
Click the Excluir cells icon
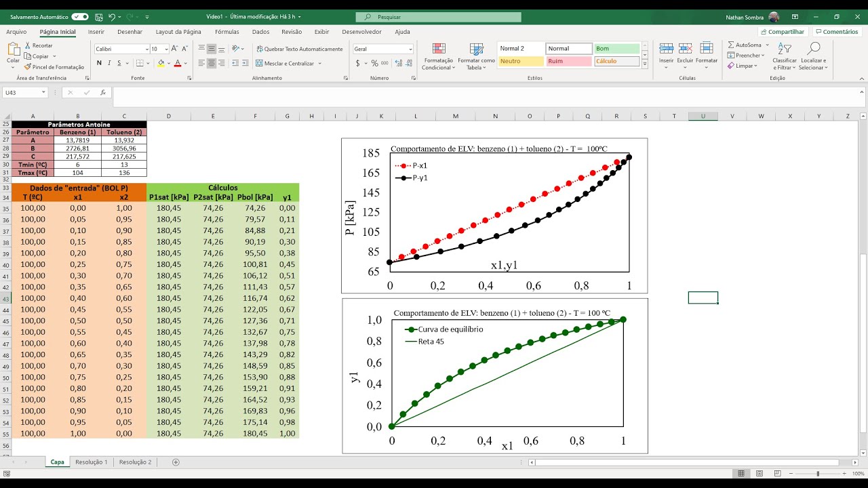coord(686,48)
